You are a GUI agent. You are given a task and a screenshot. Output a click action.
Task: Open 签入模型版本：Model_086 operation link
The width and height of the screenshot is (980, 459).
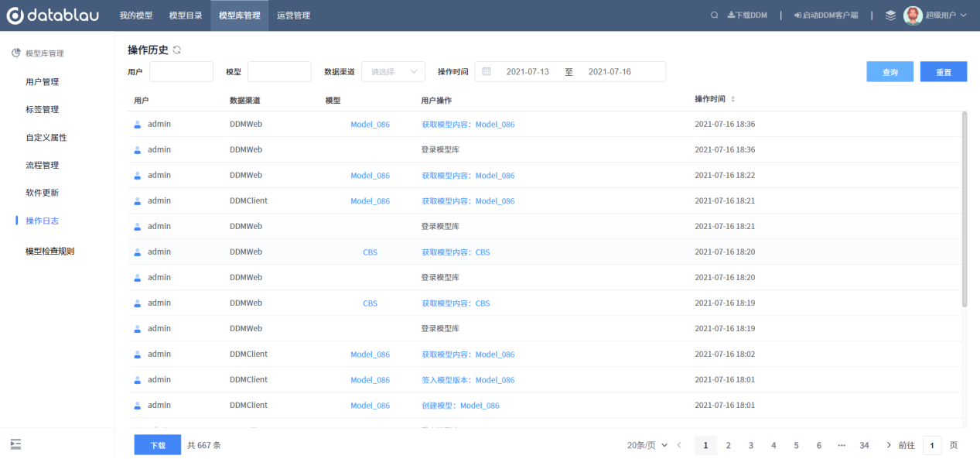pos(468,380)
